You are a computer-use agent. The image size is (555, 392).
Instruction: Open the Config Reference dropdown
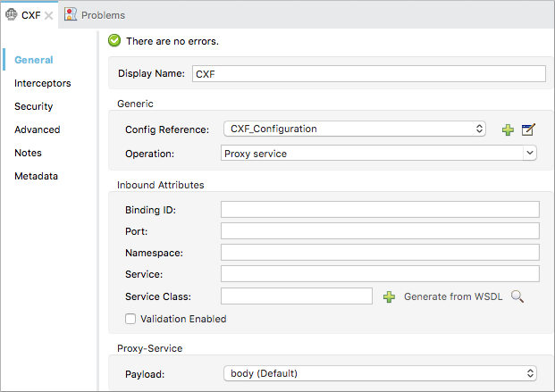tap(354, 129)
